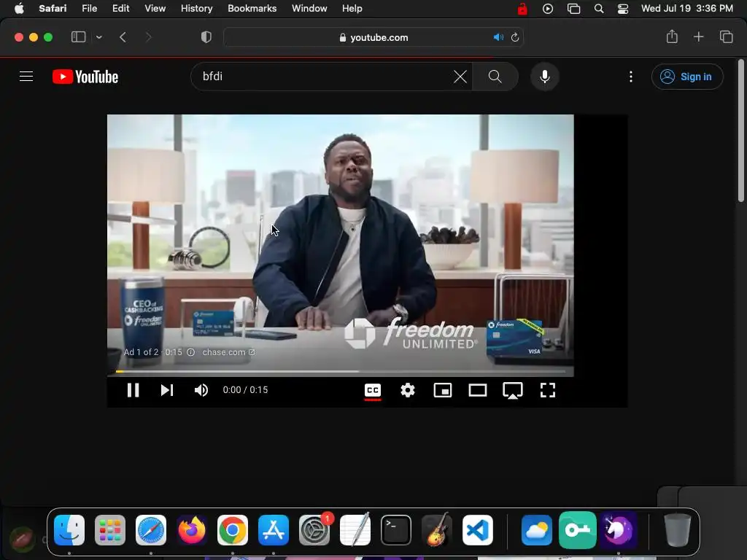Open the Now Playing menu bar icon

pos(548,9)
